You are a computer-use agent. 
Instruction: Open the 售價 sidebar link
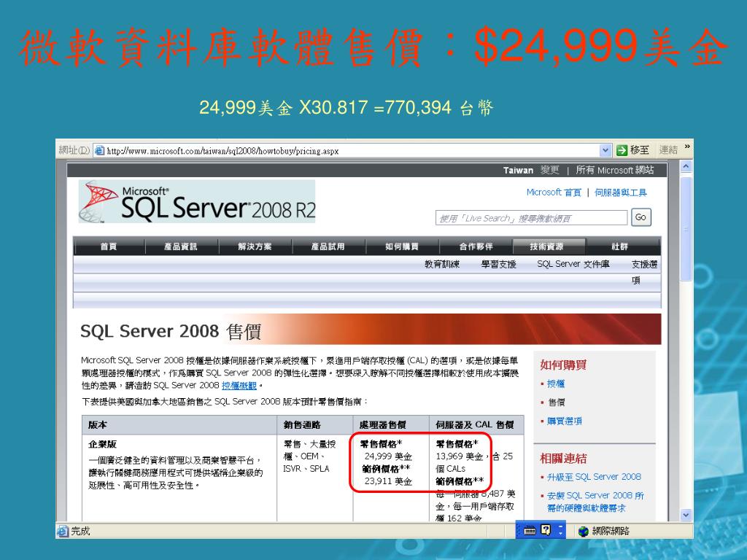coord(556,402)
